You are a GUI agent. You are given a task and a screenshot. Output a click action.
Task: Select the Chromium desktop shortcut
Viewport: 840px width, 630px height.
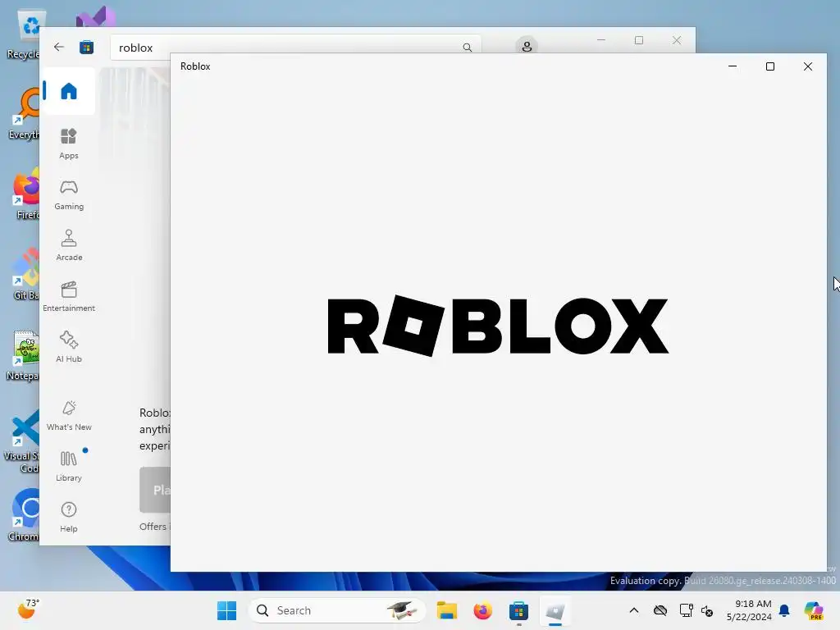[24, 515]
